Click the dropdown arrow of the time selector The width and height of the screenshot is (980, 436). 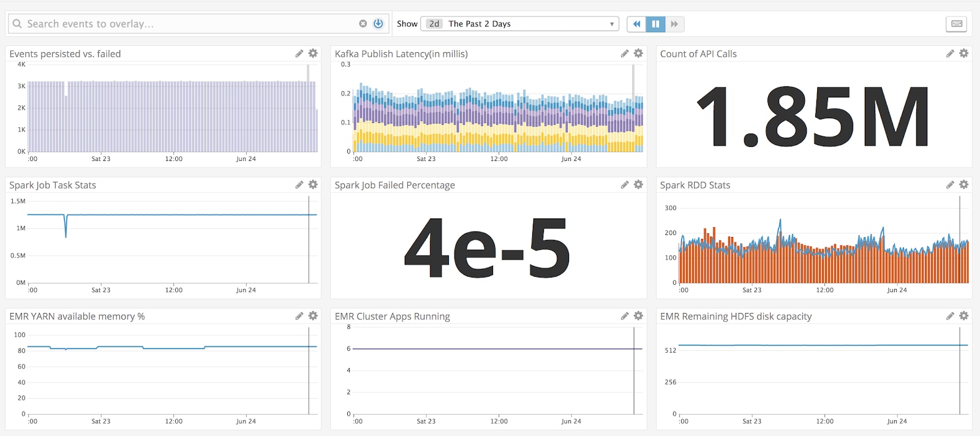tap(611, 24)
